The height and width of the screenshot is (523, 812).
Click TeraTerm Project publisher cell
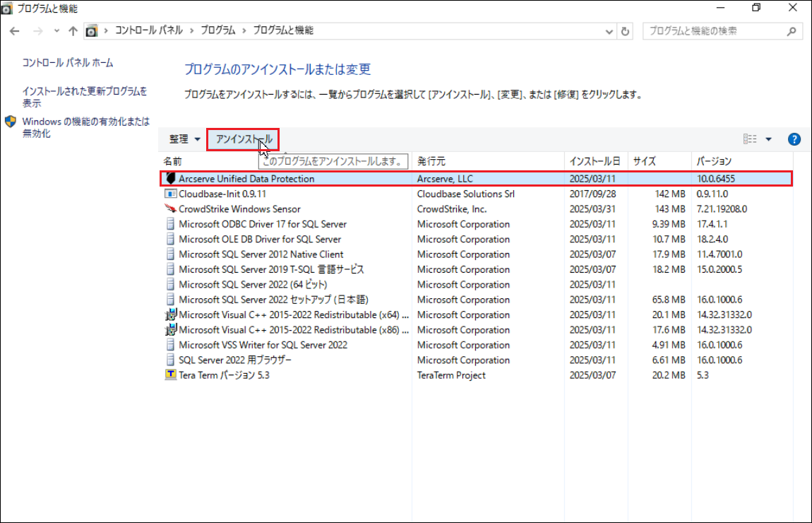(x=451, y=375)
